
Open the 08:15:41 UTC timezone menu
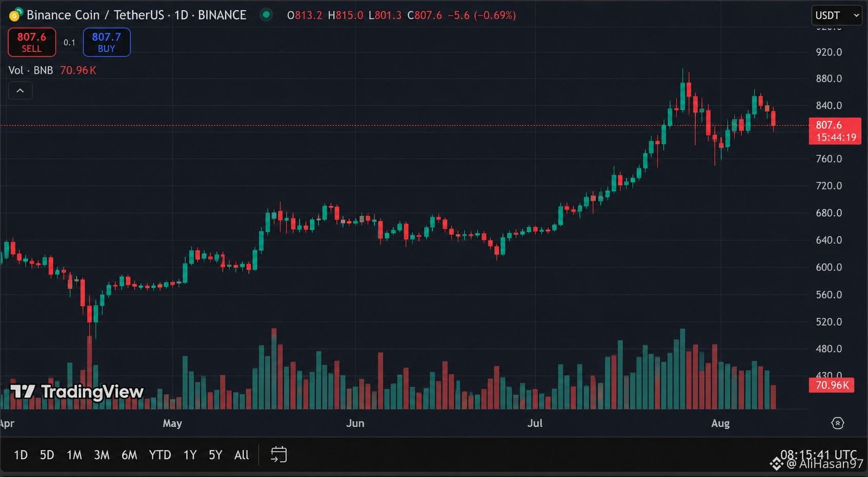(818, 454)
